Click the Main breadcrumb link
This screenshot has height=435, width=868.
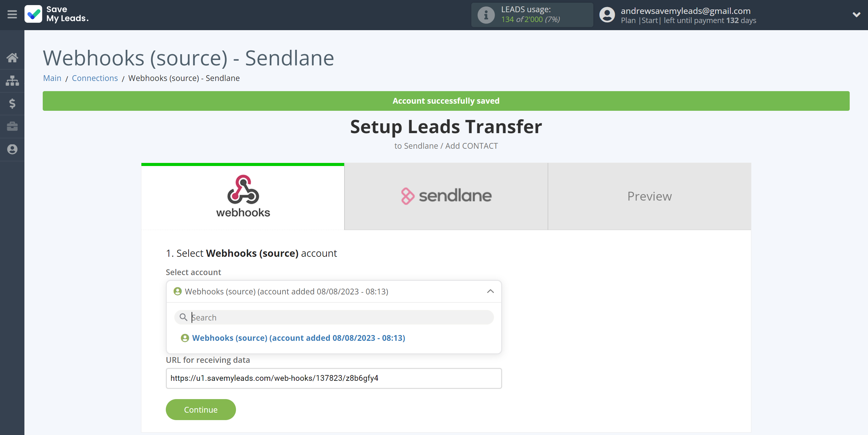click(52, 78)
